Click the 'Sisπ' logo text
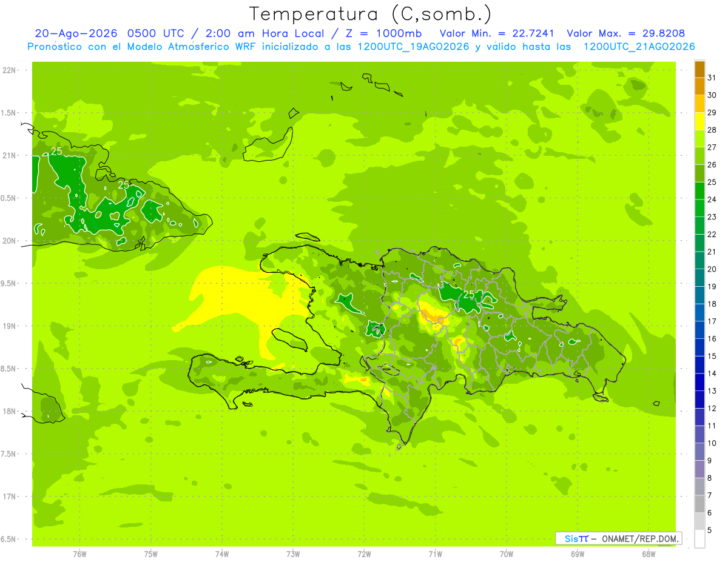This screenshot has width=728, height=562. click(x=576, y=538)
